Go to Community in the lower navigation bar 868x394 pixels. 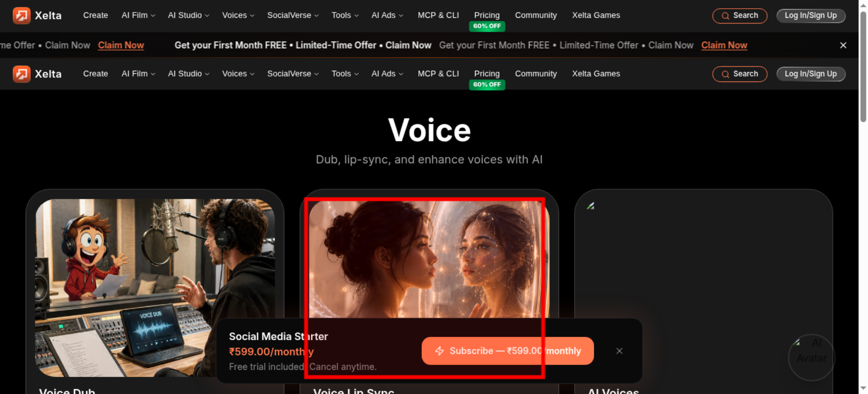[x=536, y=74]
